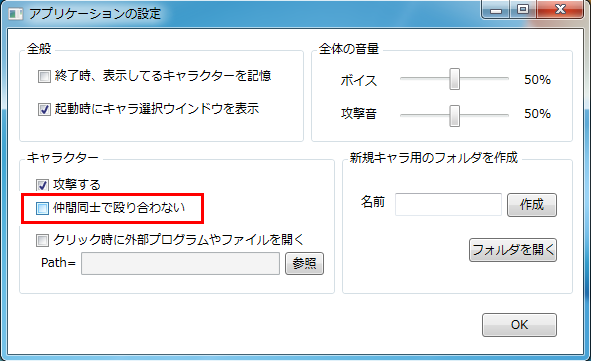Focus the 名前 text field
Viewport: 591px width, 361px height.
448,205
